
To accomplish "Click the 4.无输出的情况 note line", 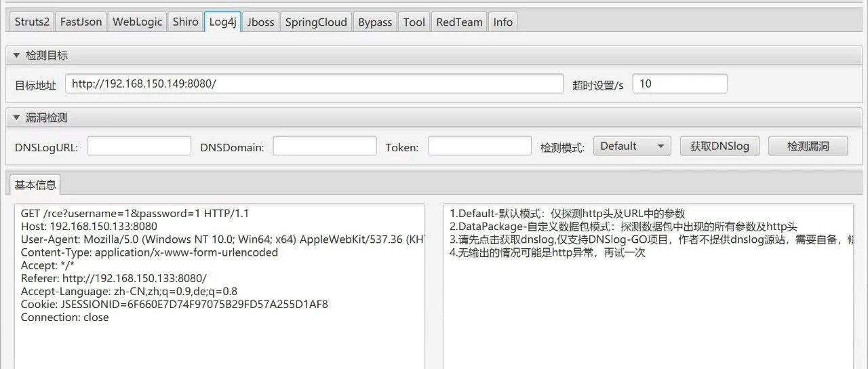I will (x=548, y=252).
